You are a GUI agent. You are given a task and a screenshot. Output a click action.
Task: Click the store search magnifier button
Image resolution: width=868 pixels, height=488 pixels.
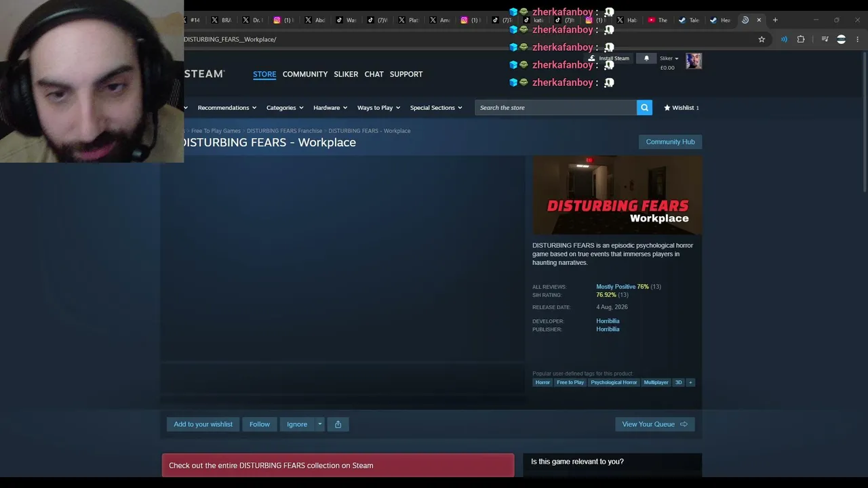click(644, 108)
